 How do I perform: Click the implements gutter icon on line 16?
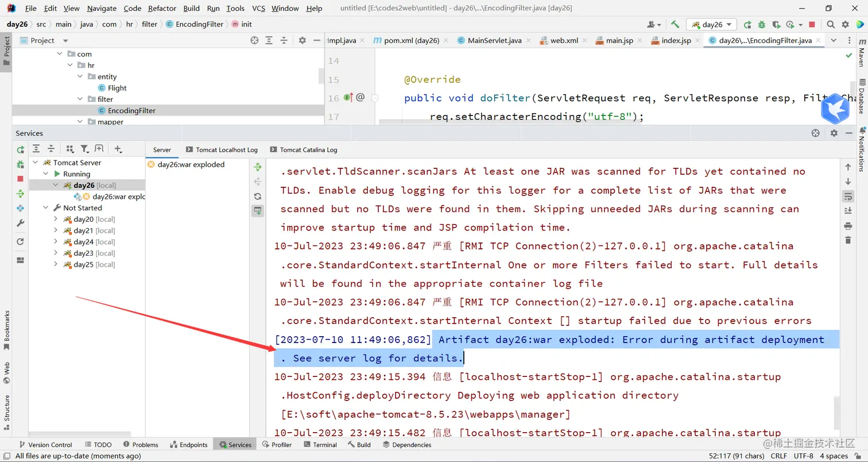(348, 98)
